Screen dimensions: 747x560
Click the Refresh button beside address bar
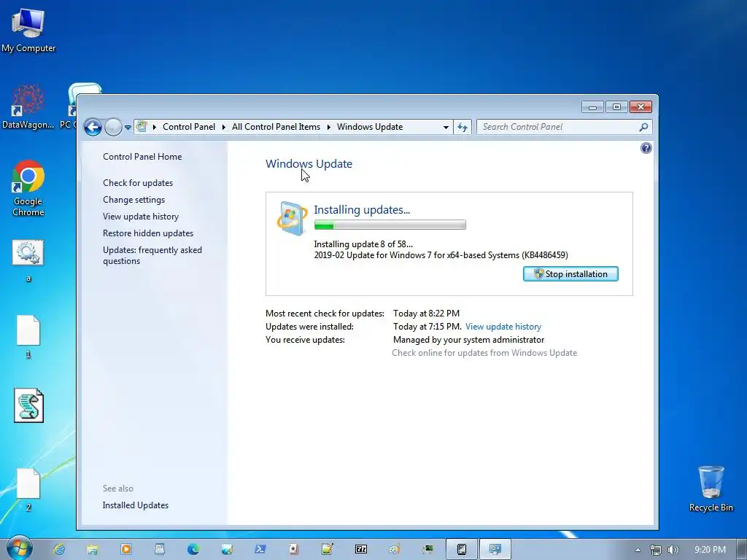tap(462, 127)
